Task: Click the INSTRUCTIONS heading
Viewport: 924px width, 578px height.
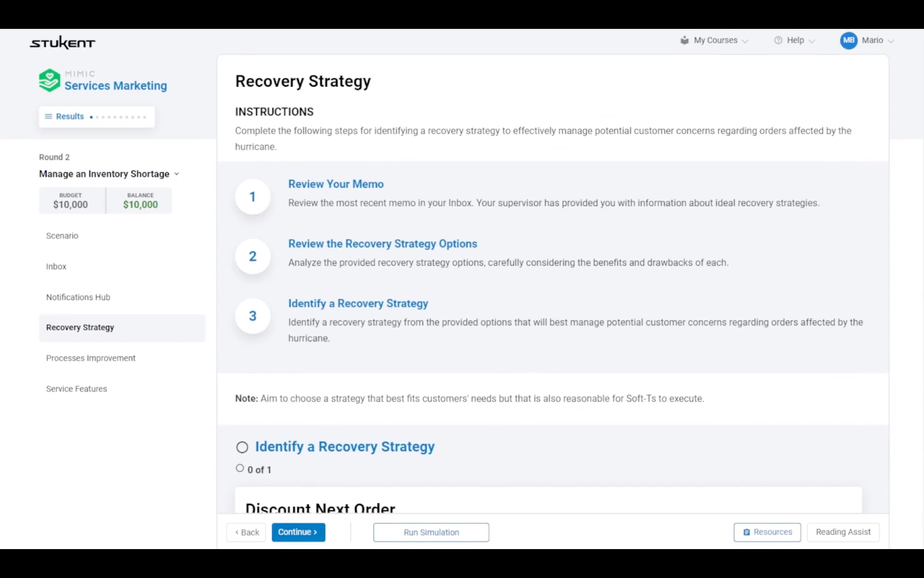Action: click(274, 112)
